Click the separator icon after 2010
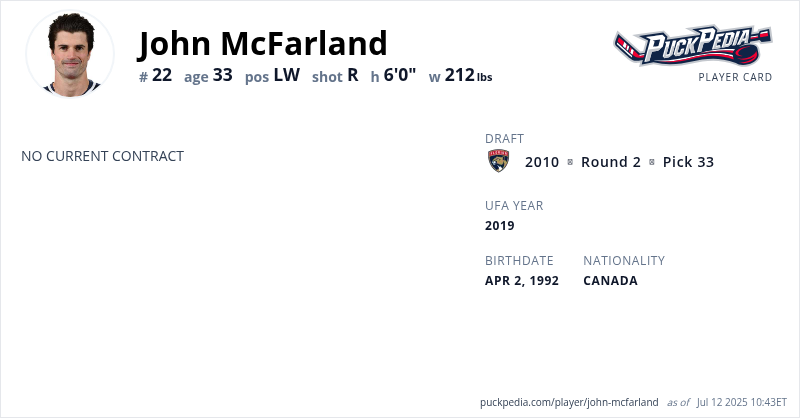Viewport: 800px width, 418px height. (570, 162)
